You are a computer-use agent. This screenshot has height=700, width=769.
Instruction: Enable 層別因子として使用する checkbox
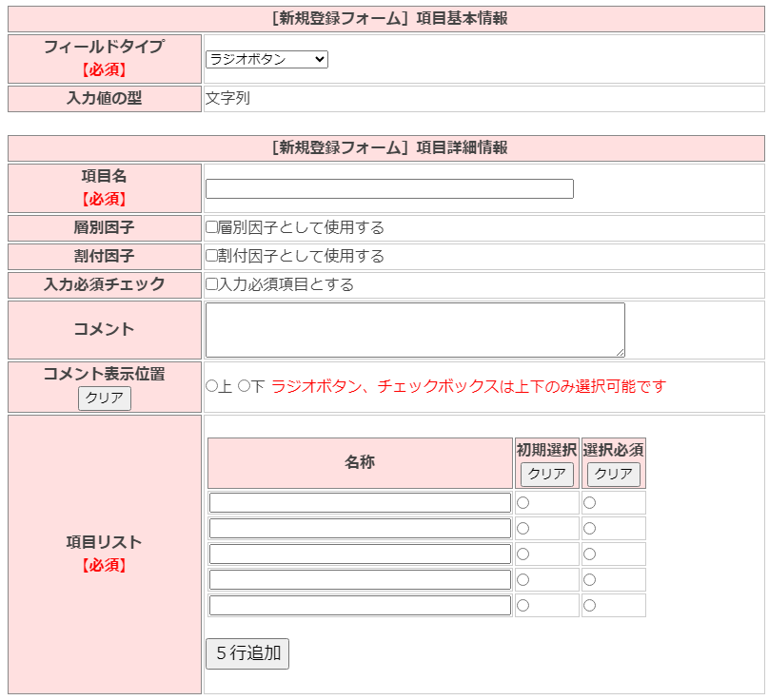[x=212, y=228]
